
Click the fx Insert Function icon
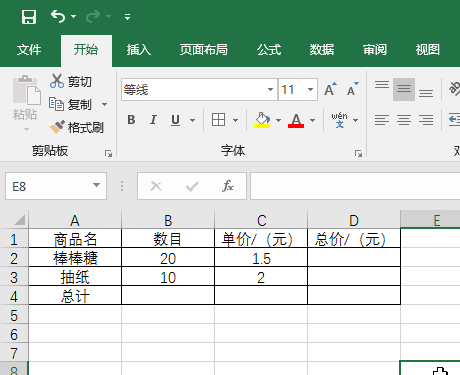tap(228, 186)
